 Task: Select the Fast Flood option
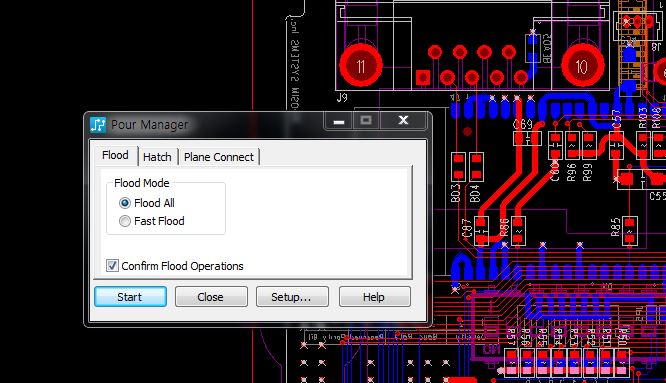click(124, 221)
